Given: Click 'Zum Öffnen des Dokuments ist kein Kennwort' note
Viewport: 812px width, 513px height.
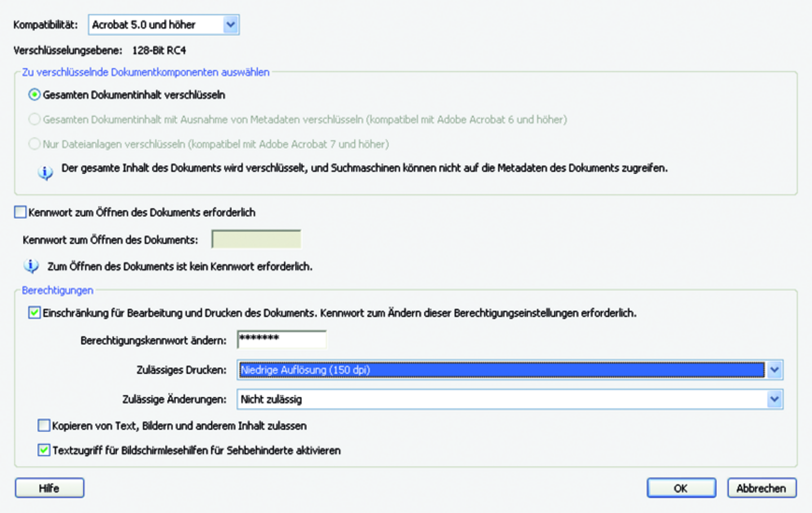Looking at the screenshot, I should (x=180, y=266).
